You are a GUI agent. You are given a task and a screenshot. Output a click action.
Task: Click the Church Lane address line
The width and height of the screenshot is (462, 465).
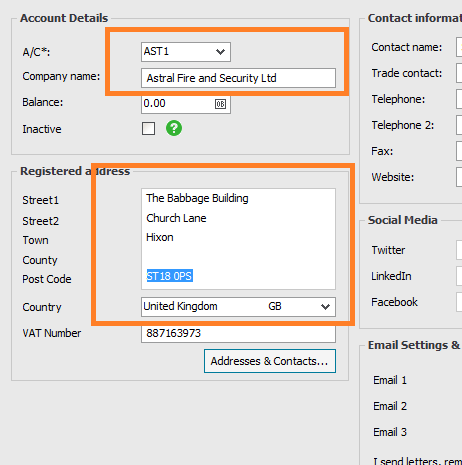tap(176, 218)
